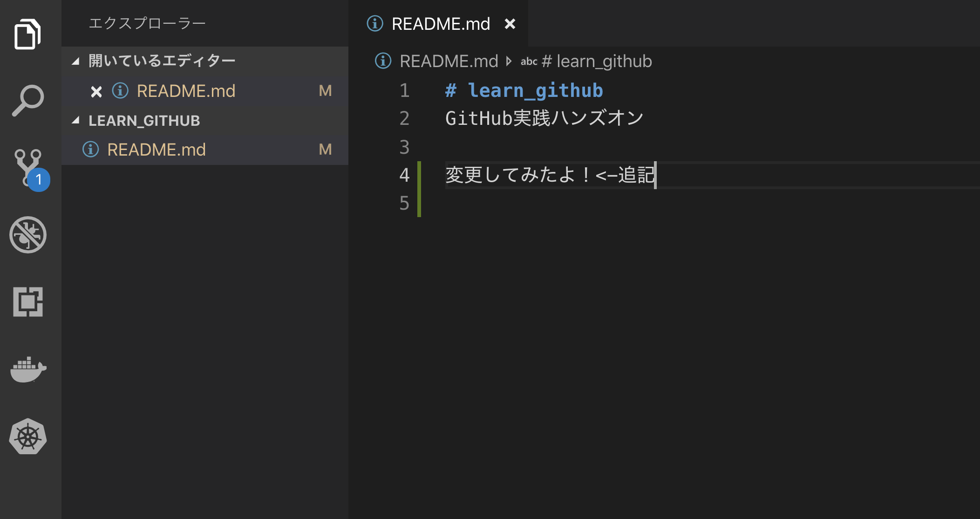Click line number 2 in gutter
This screenshot has width=980, height=519.
coord(404,118)
